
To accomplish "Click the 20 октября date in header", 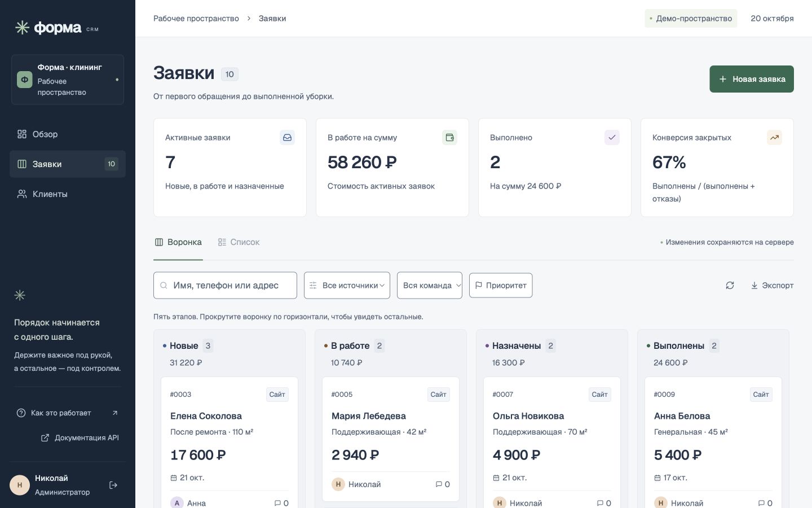I will (772, 19).
